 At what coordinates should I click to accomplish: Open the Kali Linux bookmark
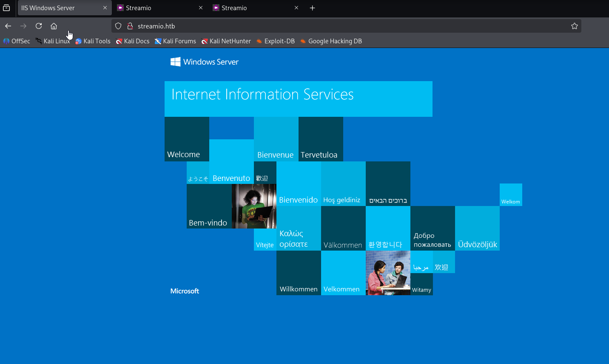(x=53, y=41)
